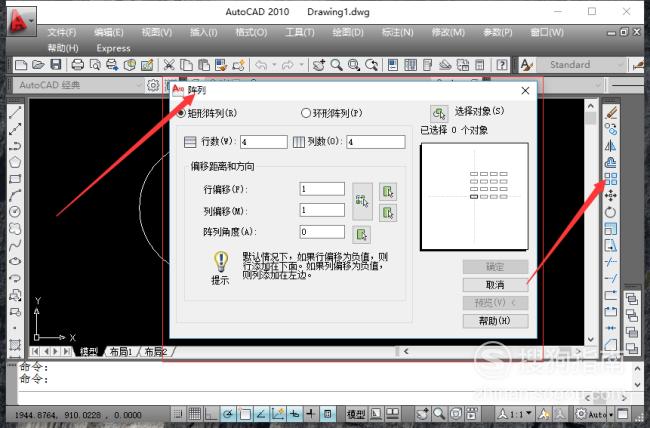Click the 模型 status bar button

[x=356, y=413]
